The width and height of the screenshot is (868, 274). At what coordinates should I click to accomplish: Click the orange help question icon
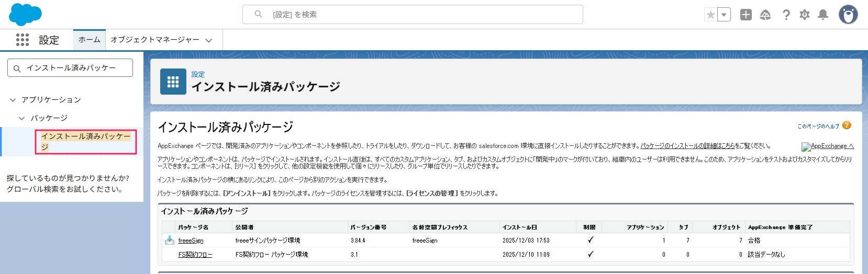click(x=847, y=125)
